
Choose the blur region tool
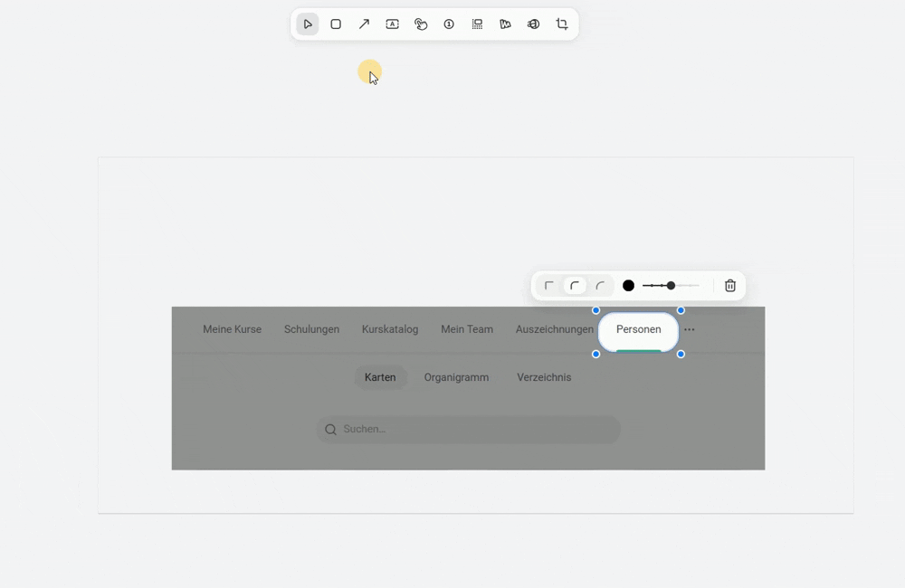click(x=477, y=24)
